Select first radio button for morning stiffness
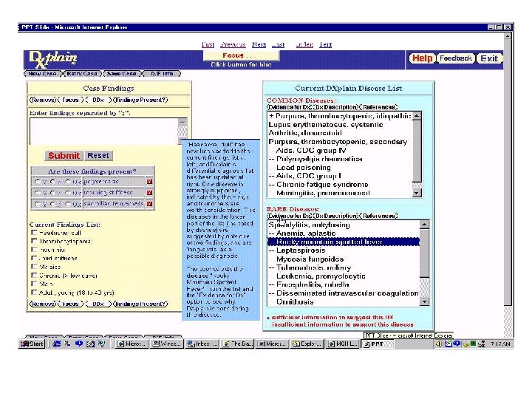Viewport: 532px width, 399px height. 38,193
